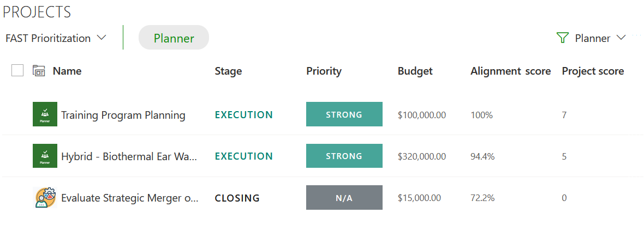Click the Planner icon beside Training Program Planning
644x225 pixels.
[45, 114]
